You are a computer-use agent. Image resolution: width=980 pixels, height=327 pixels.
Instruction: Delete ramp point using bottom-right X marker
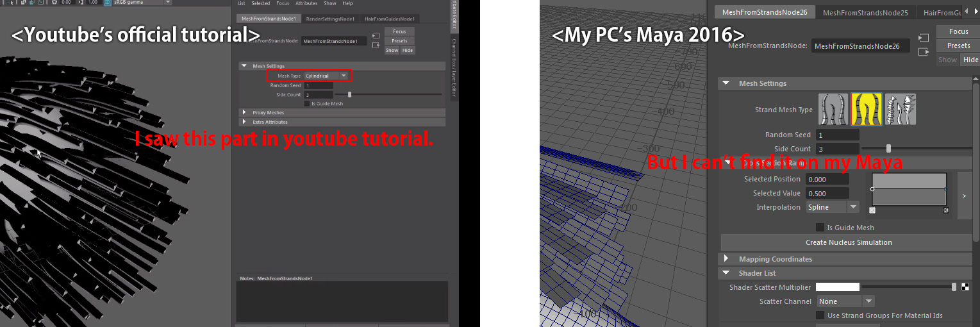946,210
